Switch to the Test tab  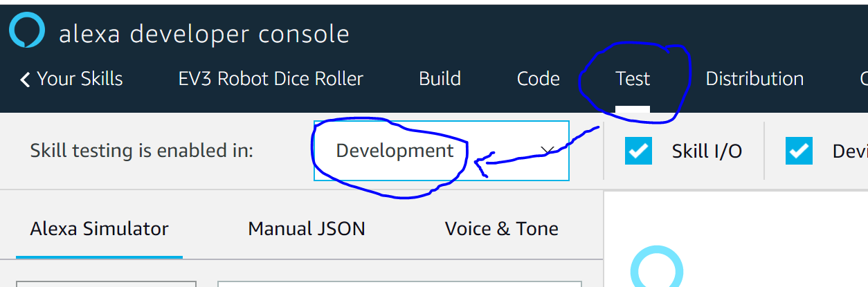point(633,79)
